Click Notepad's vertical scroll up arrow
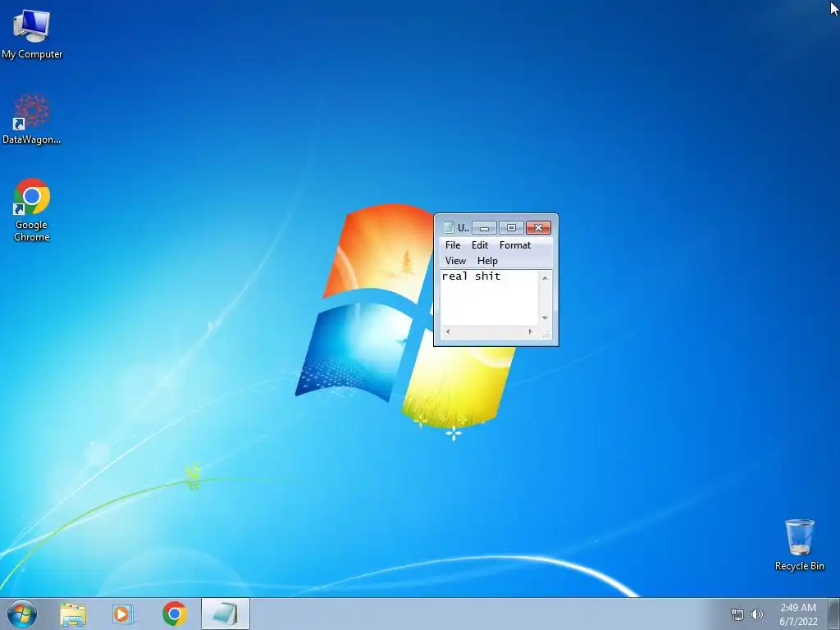 coord(545,277)
